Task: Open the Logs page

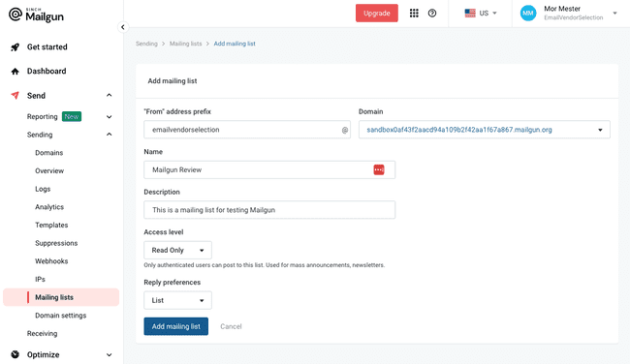Action: coord(43,189)
